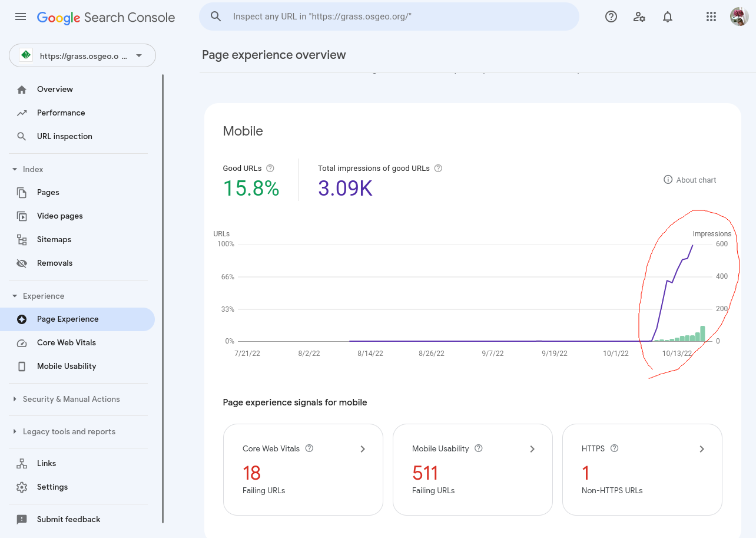Click the sidebar vertical scrollbar
756x538 pixels.
pyautogui.click(x=163, y=298)
